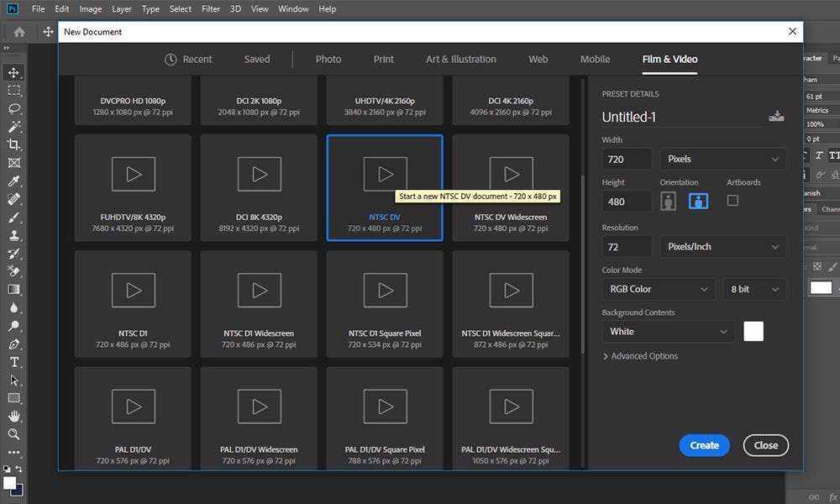Set orientation to portrait
Viewport: 840px width, 504px height.
[x=668, y=202]
